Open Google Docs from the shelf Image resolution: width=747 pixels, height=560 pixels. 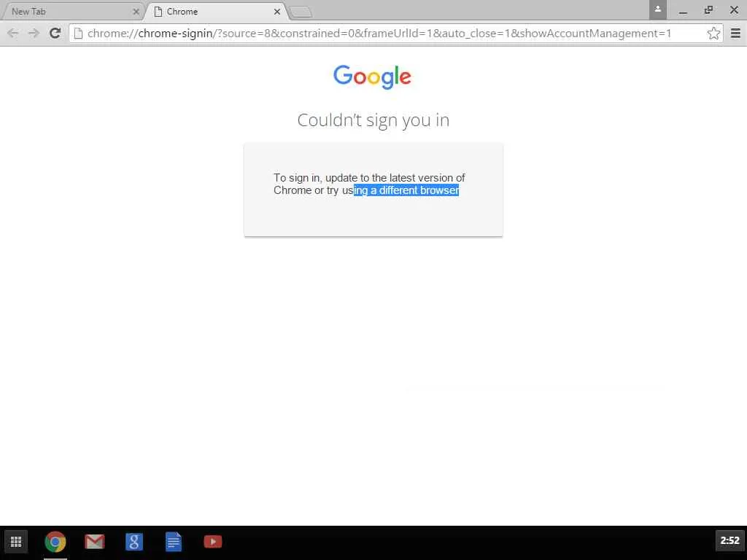(x=174, y=542)
